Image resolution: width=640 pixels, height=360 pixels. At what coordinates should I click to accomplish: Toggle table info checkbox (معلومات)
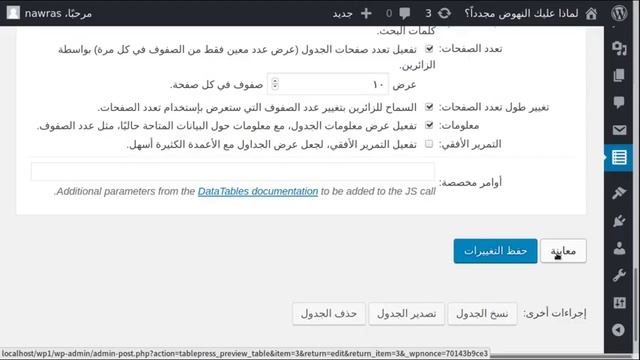coord(429,125)
